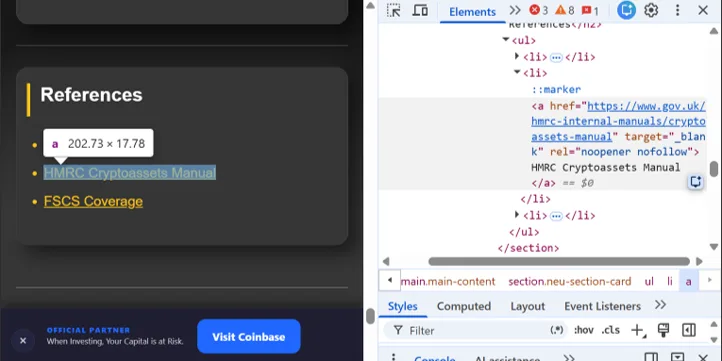This screenshot has height=361, width=722.
Task: Collapse the open li node containing the anchor
Action: coord(517,72)
